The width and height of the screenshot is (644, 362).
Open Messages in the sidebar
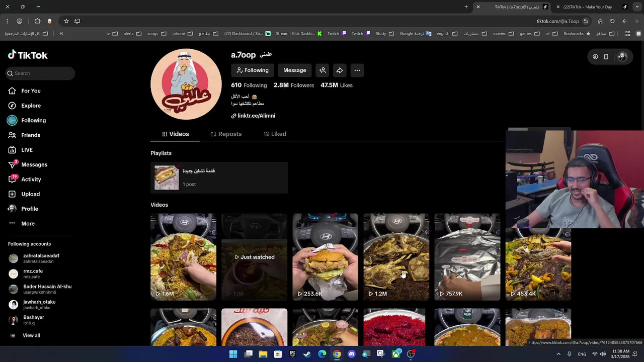click(x=27, y=164)
